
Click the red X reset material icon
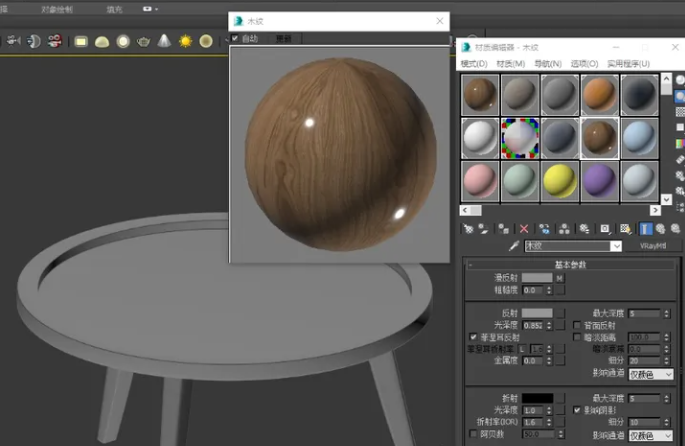(524, 229)
